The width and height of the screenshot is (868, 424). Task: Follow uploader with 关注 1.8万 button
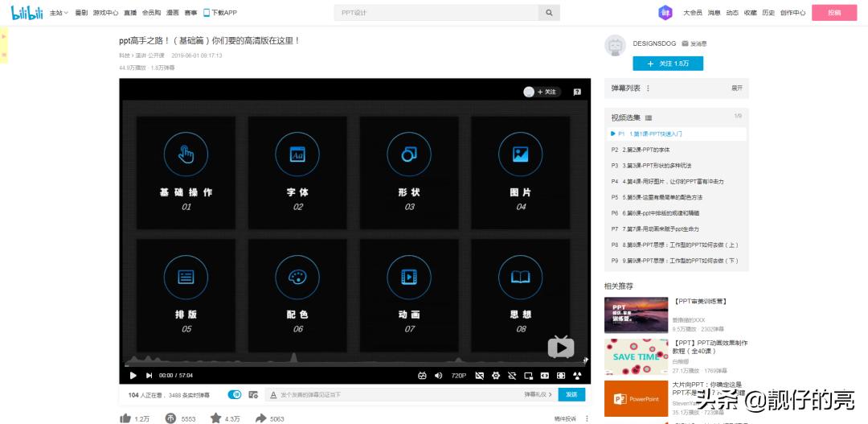coord(668,64)
